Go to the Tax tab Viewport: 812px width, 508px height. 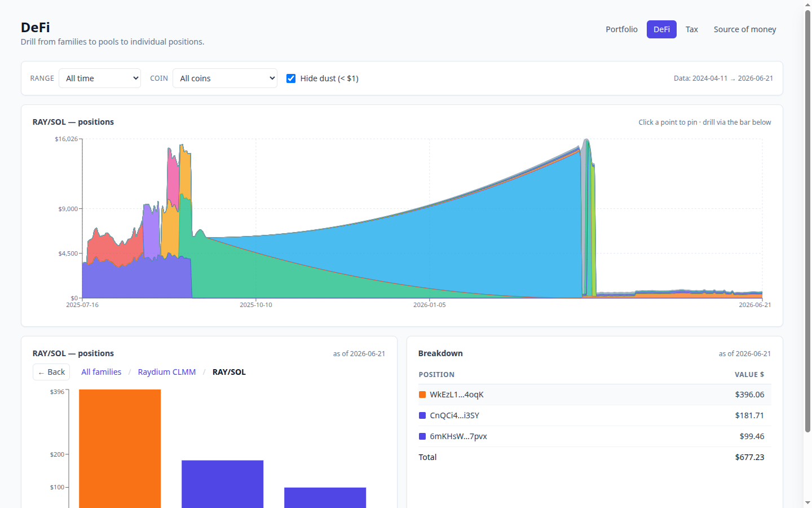point(692,29)
